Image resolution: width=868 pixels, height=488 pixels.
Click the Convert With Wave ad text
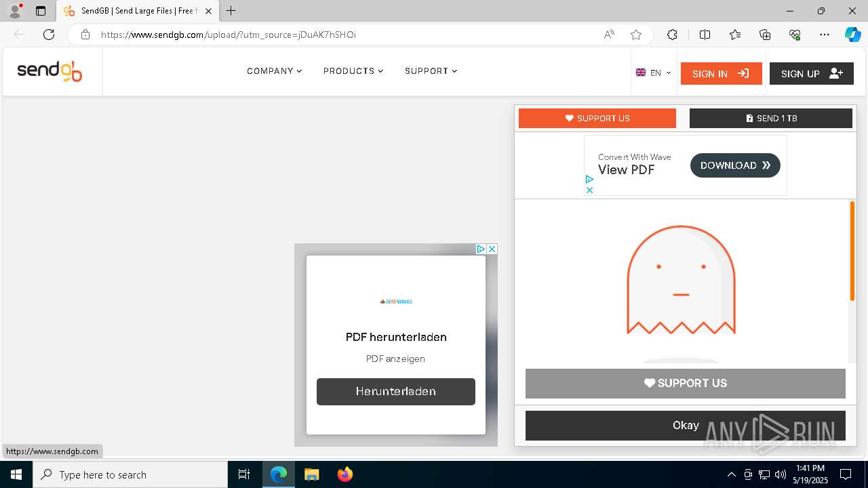(634, 157)
